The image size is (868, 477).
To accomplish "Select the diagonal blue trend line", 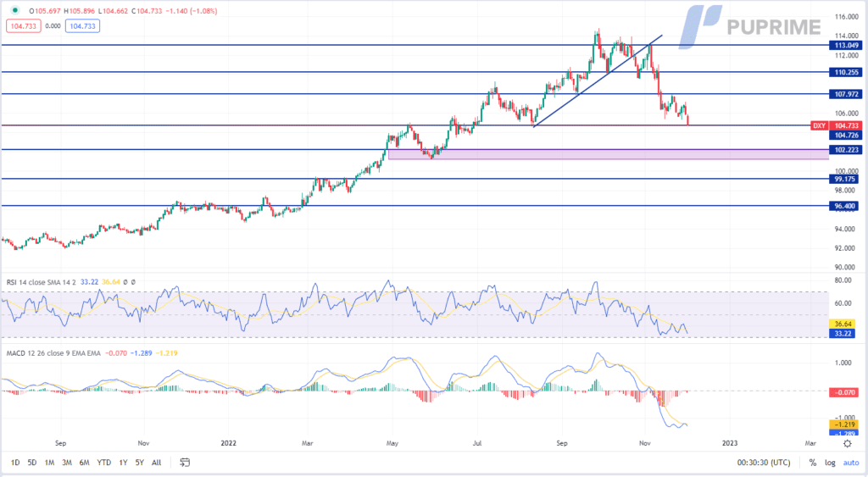I will (598, 81).
